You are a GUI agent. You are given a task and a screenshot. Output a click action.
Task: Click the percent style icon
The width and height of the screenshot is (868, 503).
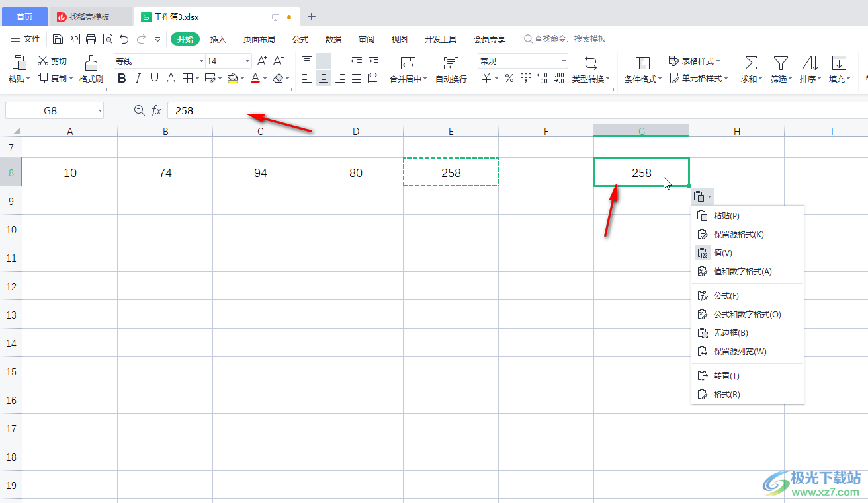509,79
